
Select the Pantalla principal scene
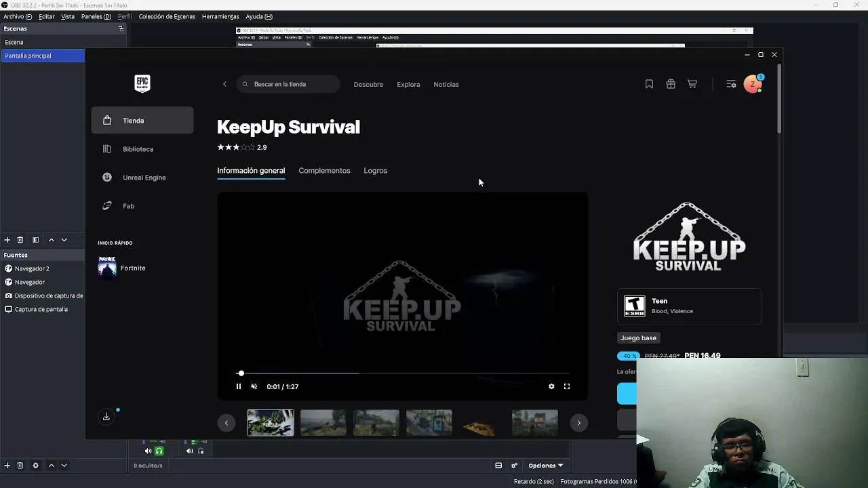click(x=42, y=56)
